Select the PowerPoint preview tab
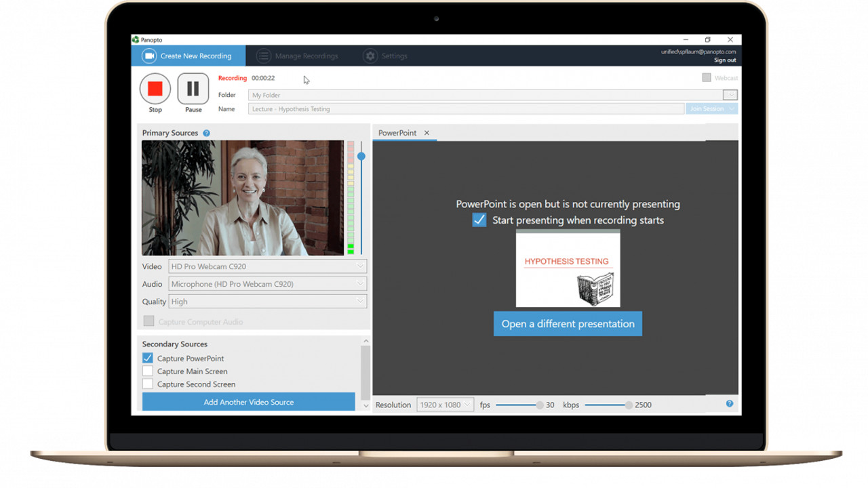Viewport: 868px width, 488px height. (x=397, y=133)
